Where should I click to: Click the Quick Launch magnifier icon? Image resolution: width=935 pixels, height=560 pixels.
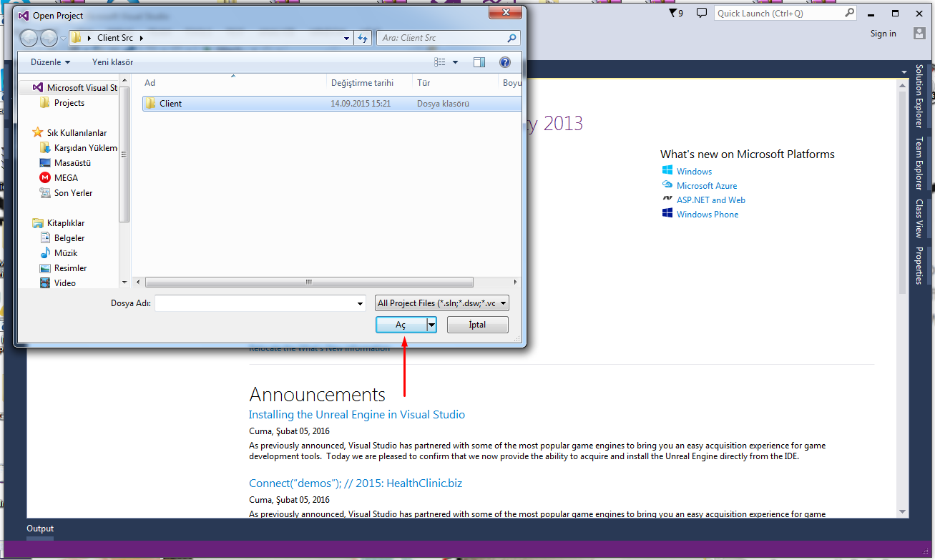(x=849, y=13)
